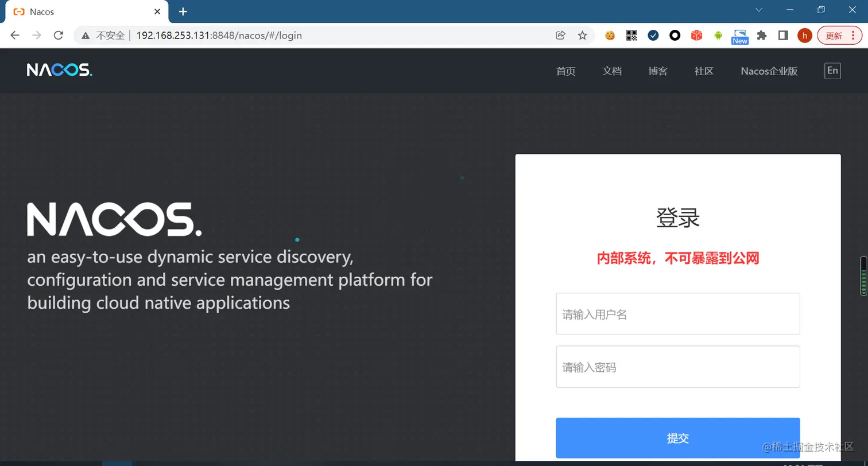Open the cookie extension icon
Screen dimensions: 868x466
pyautogui.click(x=610, y=36)
